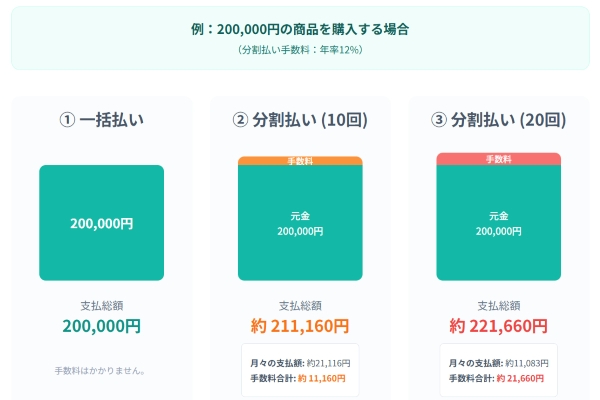Click the orange 手数料 bar in 10回 chart

tap(300, 161)
